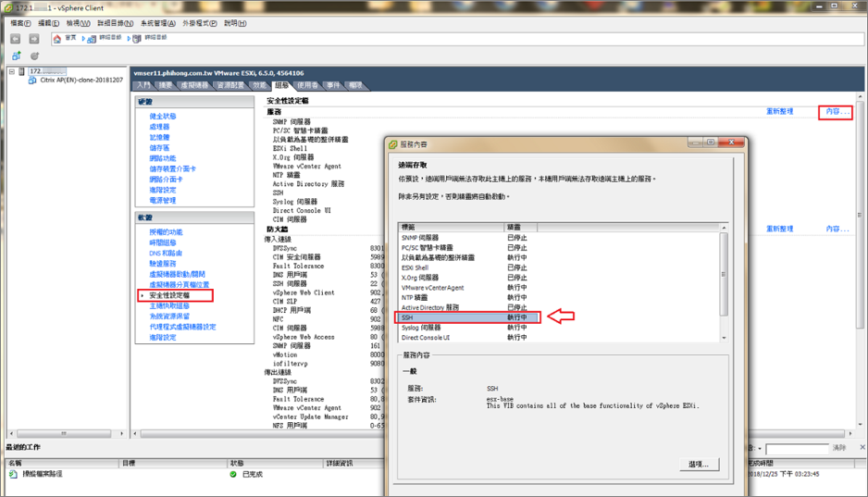
Task: Select Direct Console UI row in dialog
Action: 467,338
